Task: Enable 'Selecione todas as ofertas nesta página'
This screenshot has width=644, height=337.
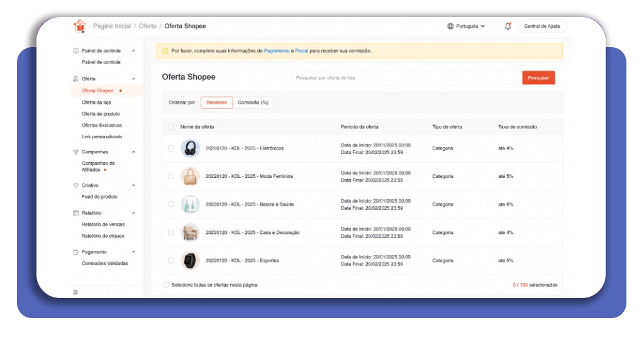Action: (166, 285)
